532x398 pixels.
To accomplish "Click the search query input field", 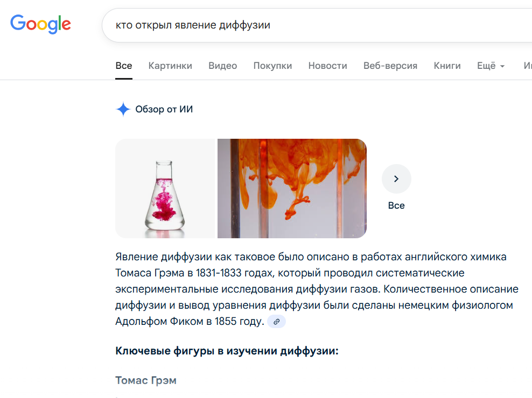I will point(317,25).
